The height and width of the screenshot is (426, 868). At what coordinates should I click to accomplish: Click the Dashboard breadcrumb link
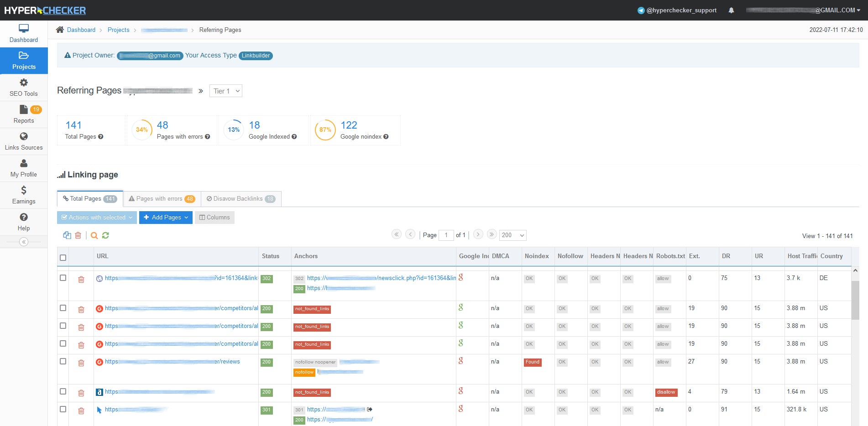tap(81, 30)
